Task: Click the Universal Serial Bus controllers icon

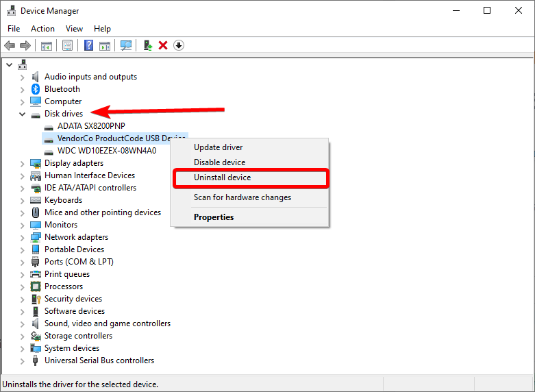Action: (x=35, y=360)
